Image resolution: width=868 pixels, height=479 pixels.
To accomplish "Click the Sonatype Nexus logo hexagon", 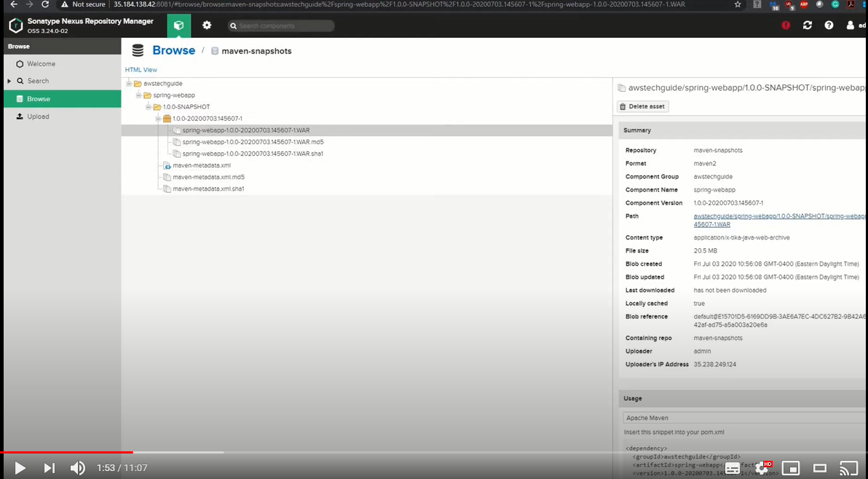I will pos(16,25).
